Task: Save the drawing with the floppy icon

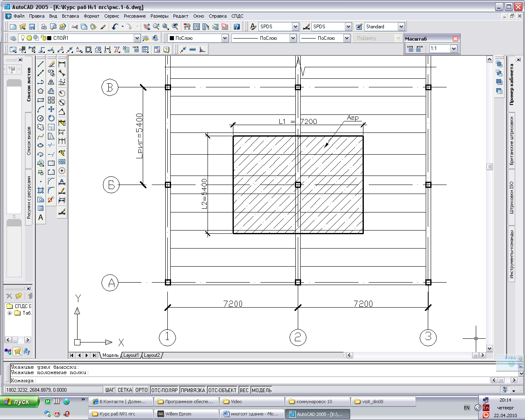Action: coord(32,27)
